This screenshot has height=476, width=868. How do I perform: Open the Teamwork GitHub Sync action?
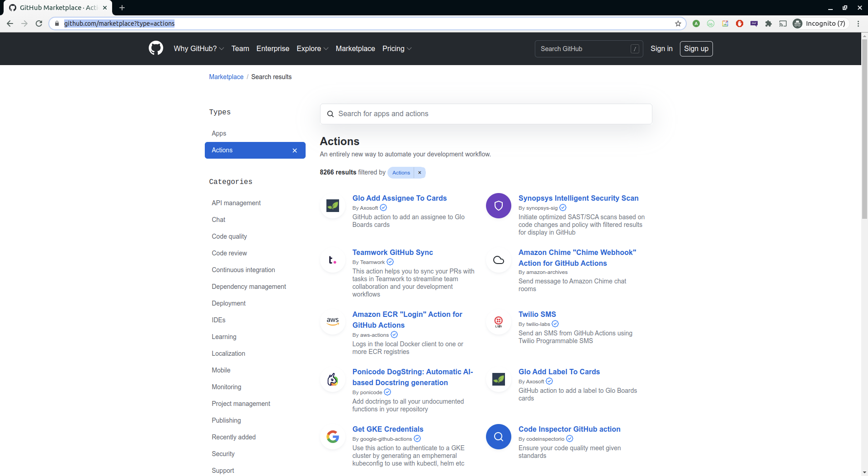(x=392, y=252)
